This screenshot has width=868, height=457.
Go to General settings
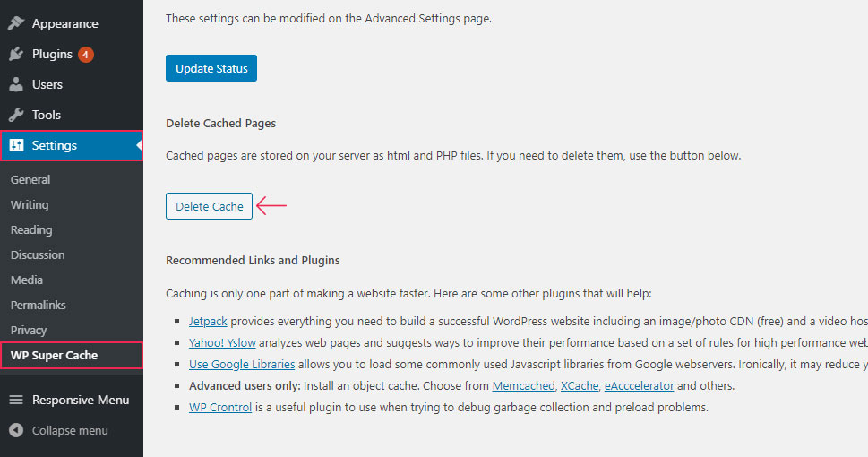point(30,179)
